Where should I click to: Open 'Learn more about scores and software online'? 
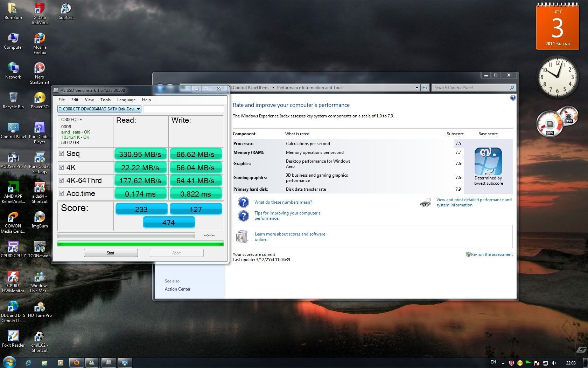tap(290, 237)
